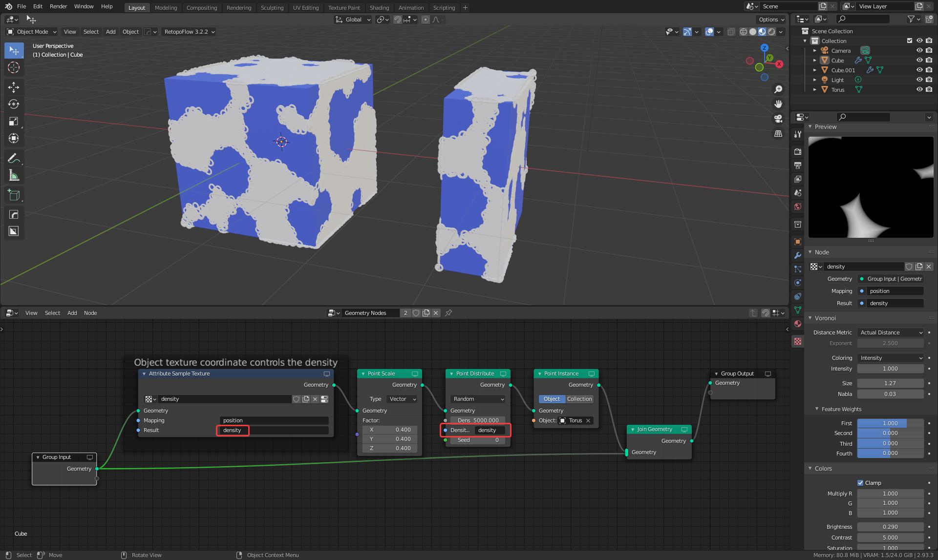This screenshot has height=560, width=938.
Task: Pin the Geometry Nodes node tree
Action: (448, 313)
